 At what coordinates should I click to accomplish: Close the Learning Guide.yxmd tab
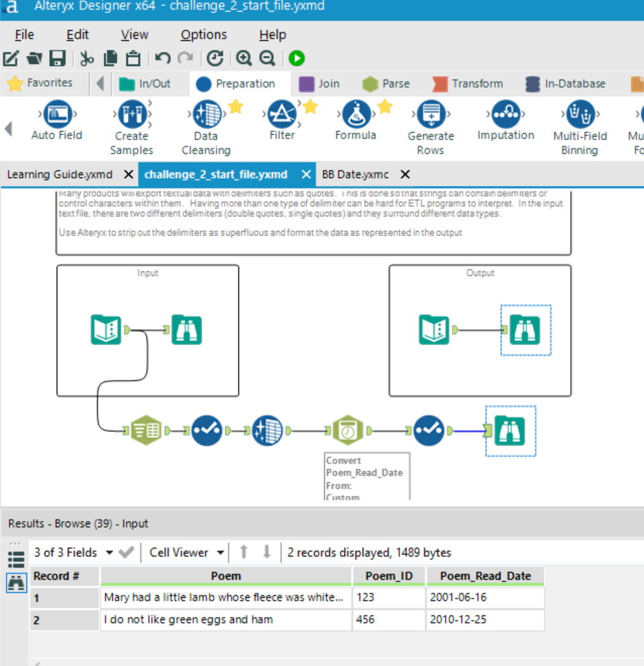coord(129,174)
